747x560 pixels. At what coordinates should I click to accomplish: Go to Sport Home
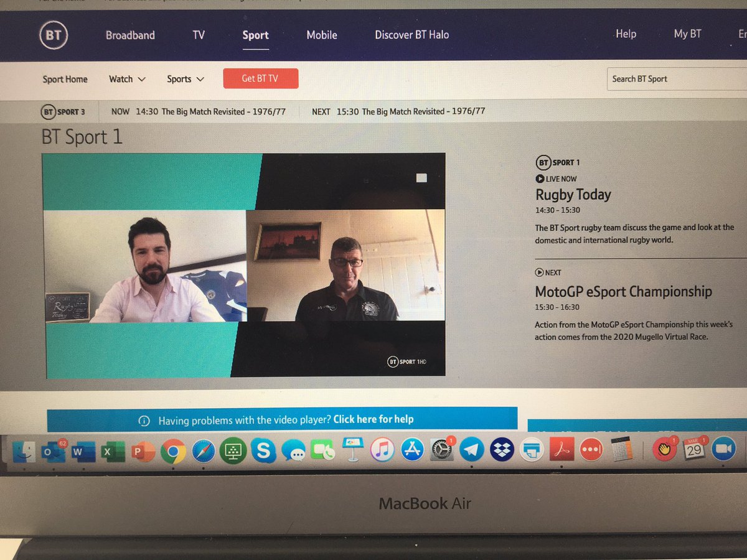point(65,79)
